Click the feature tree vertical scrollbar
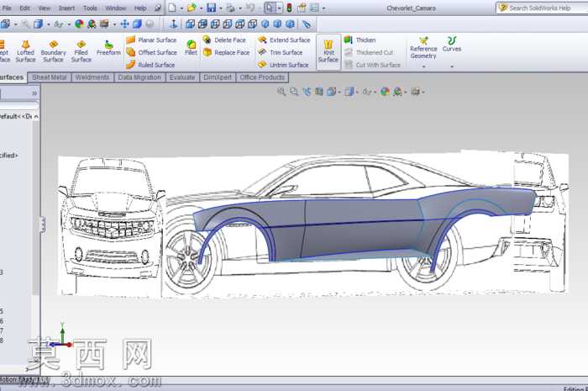Image resolution: width=588 pixels, height=391 pixels. (x=35, y=206)
